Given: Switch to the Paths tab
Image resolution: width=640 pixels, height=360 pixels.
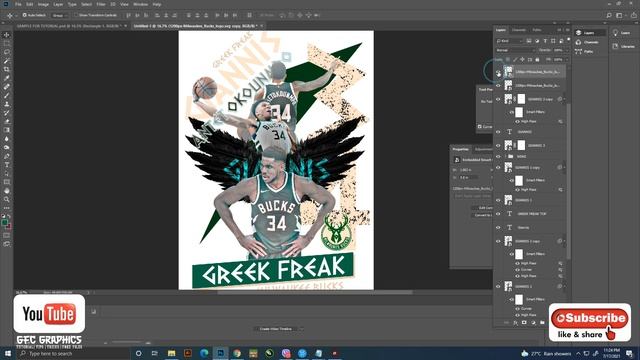Looking at the screenshot, I should coord(537,30).
